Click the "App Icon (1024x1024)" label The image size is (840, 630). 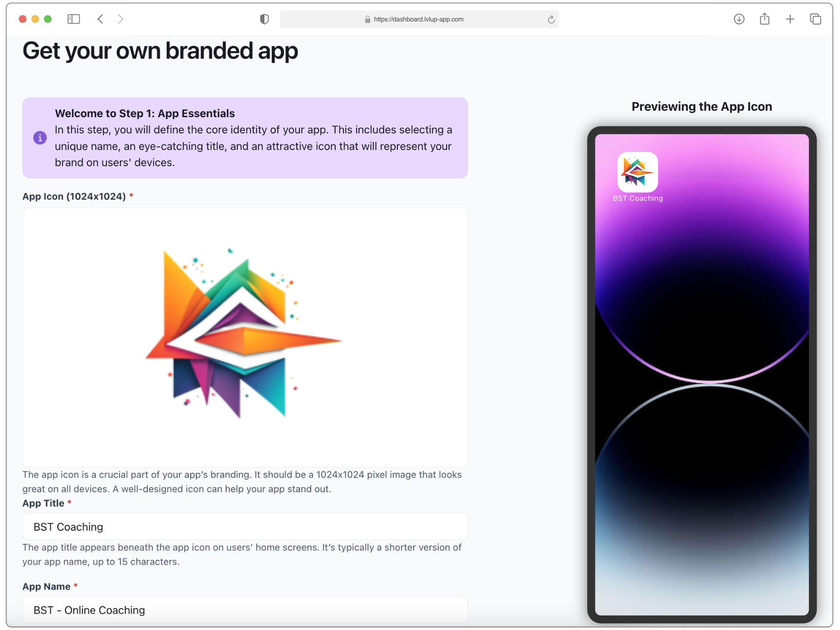74,196
